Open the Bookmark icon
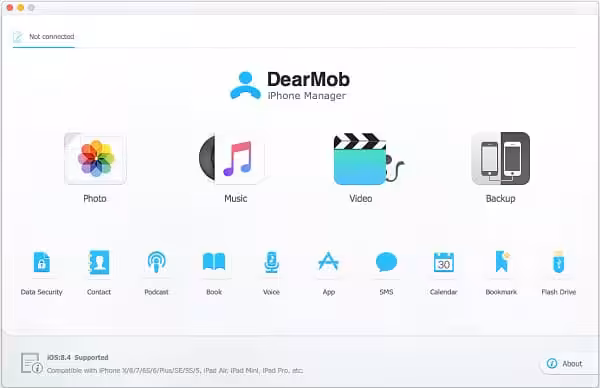Viewport: 600px width, 388px height. [x=502, y=261]
